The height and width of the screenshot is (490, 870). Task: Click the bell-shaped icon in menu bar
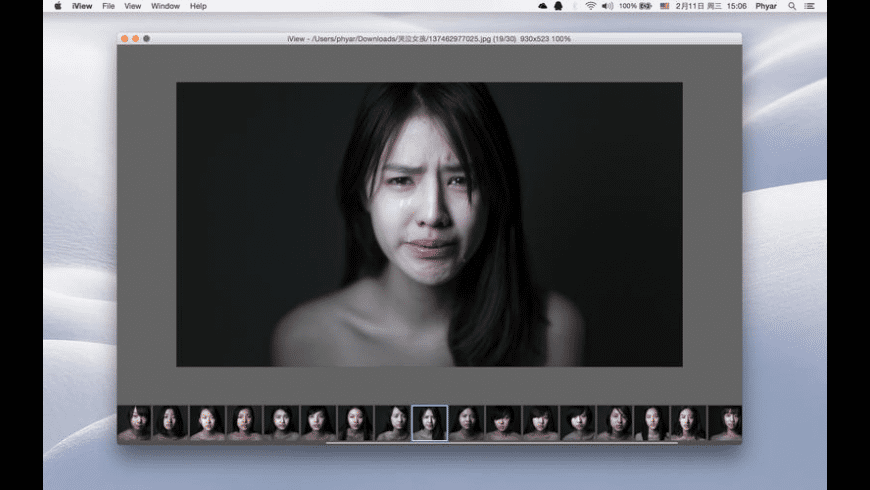click(x=558, y=6)
